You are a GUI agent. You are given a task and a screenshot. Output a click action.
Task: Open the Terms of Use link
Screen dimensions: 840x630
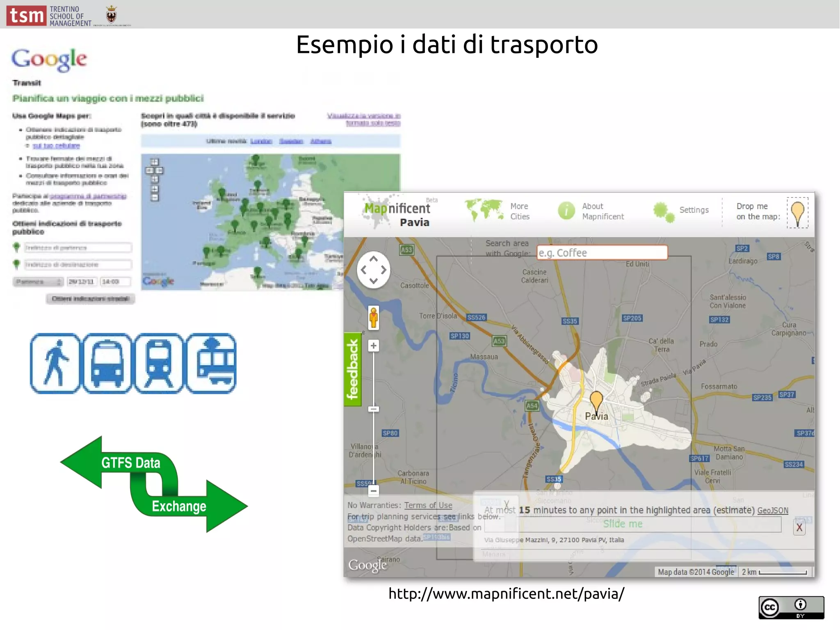click(x=428, y=505)
